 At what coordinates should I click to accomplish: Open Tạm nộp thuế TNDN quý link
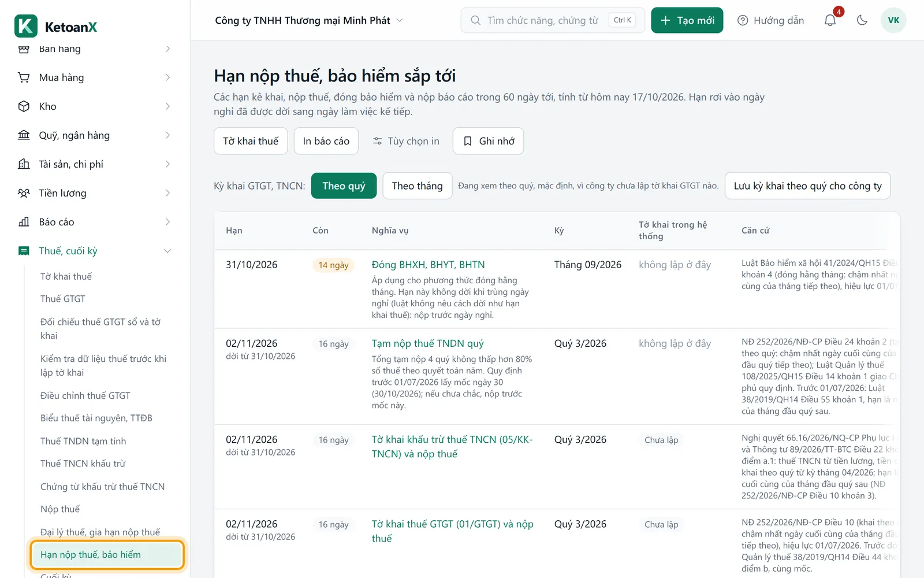tap(428, 343)
